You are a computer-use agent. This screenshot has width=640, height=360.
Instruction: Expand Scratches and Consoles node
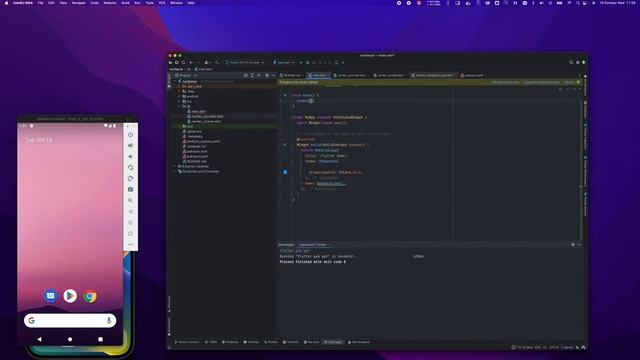pyautogui.click(x=175, y=171)
